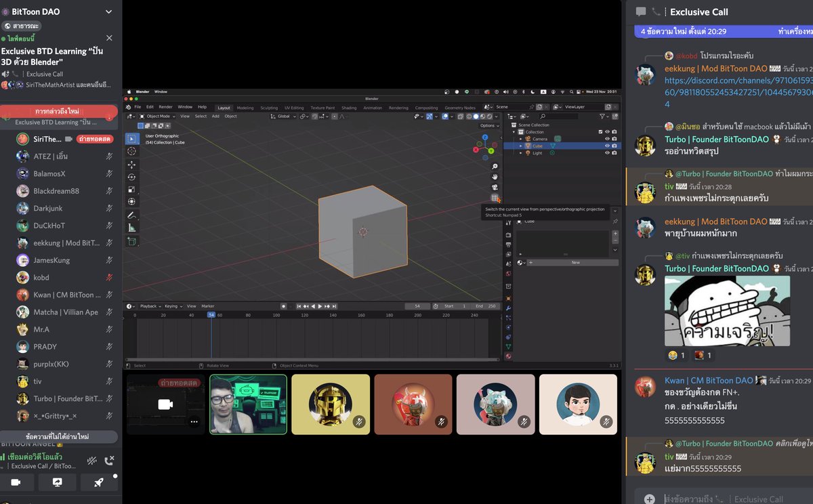The height and width of the screenshot is (504, 813).
Task: Share your screen in Discord
Action: click(57, 482)
